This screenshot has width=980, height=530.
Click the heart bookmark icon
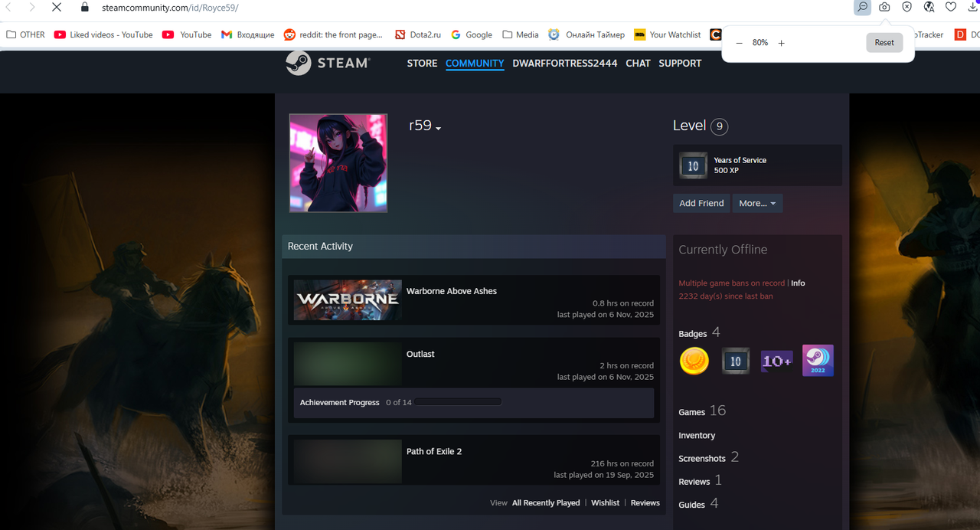(x=951, y=7)
